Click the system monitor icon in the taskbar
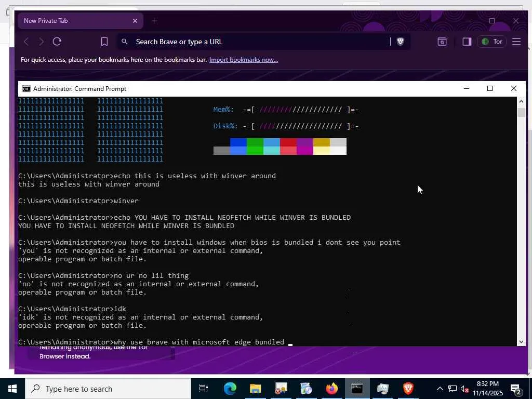 coord(382,389)
